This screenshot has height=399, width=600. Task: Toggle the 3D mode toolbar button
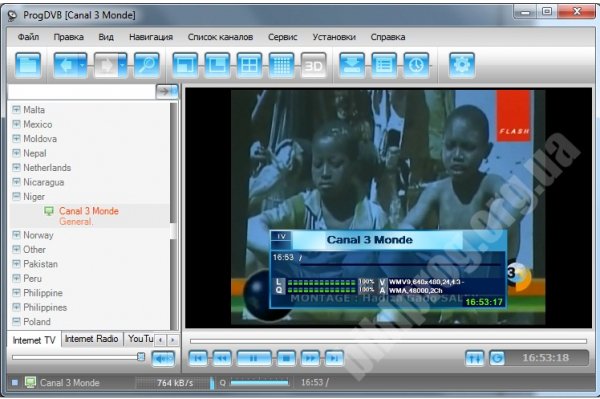coord(313,65)
